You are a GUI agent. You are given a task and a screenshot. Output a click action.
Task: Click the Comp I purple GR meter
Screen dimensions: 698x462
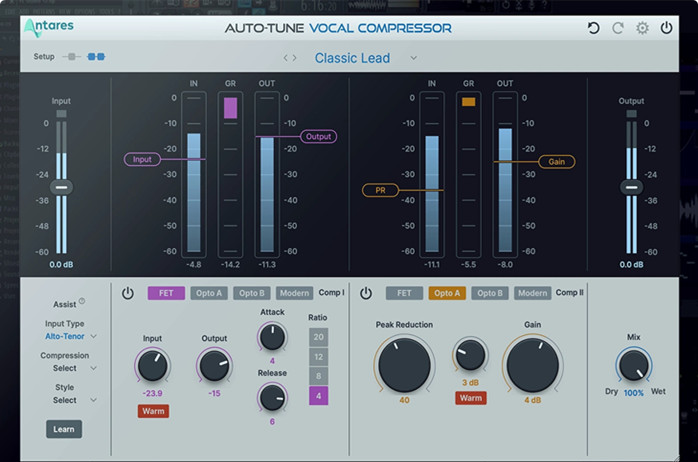coord(230,108)
